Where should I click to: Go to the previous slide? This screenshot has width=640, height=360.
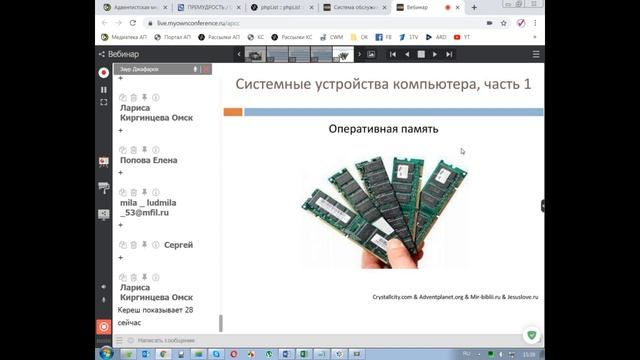click(407, 54)
